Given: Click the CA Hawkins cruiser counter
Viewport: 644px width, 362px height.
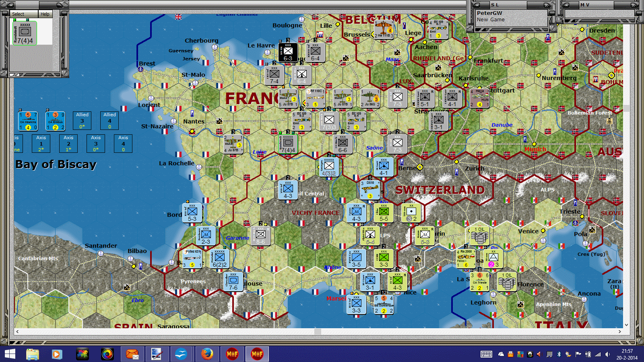Looking at the screenshot, I should (x=28, y=121).
